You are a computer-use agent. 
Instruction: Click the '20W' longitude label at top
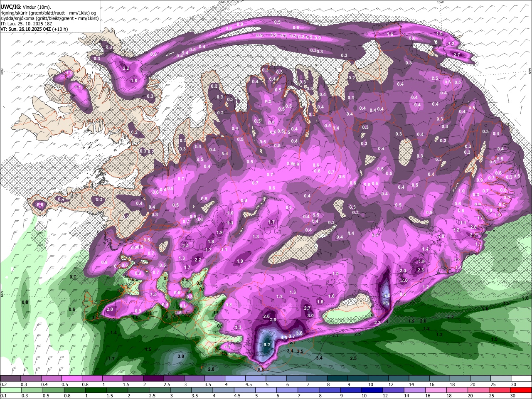[221, 2]
